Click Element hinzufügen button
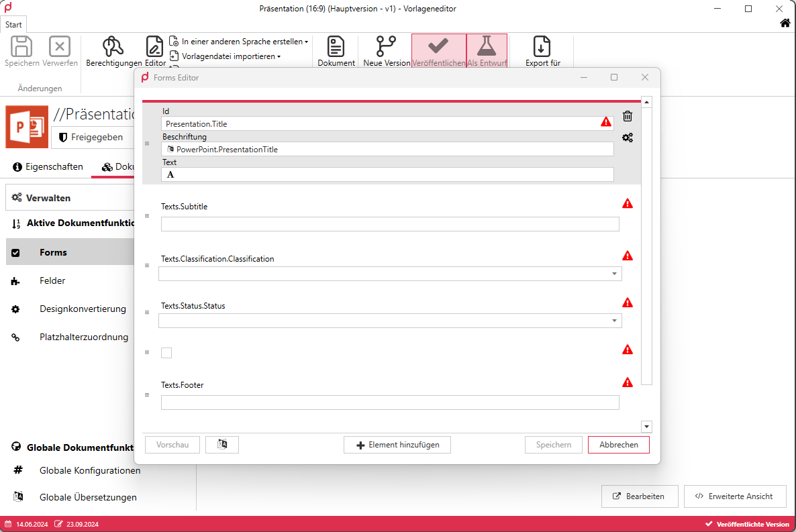This screenshot has width=796, height=532. coord(397,445)
